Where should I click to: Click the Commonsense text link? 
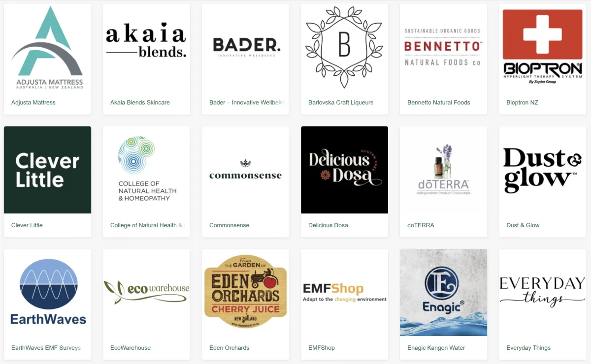(x=229, y=225)
